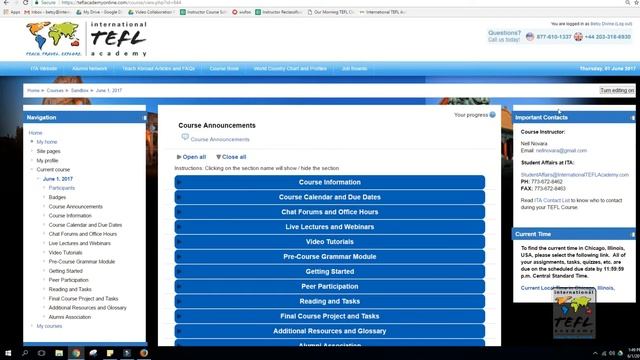
Task: Expand Course Calendar and Due Dates section
Action: 330,197
